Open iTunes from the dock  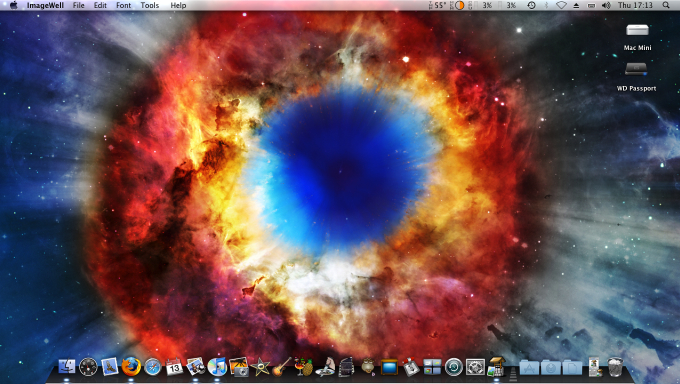pyautogui.click(x=217, y=367)
